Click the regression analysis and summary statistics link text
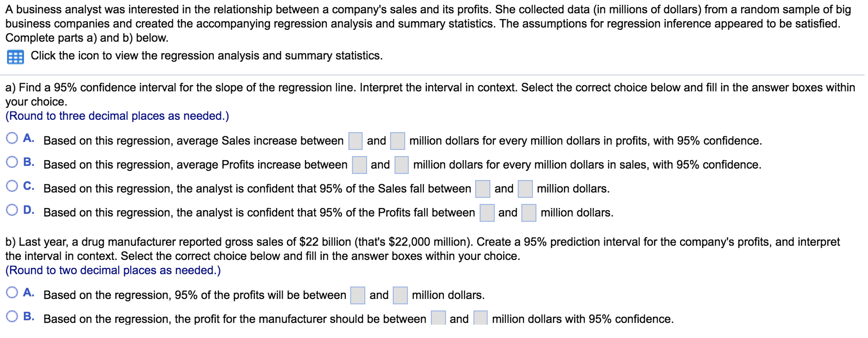Image resolution: width=868 pixels, height=338 pixels. click(207, 56)
